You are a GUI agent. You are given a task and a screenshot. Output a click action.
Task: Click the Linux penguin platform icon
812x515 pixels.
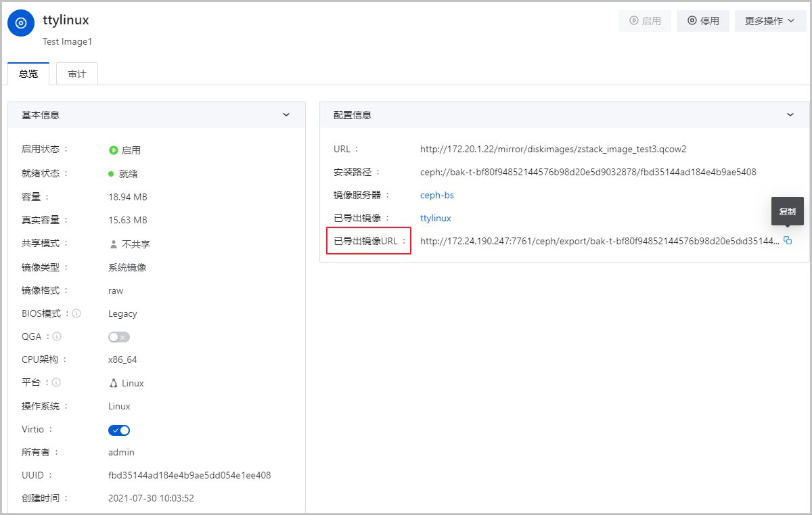click(x=113, y=383)
